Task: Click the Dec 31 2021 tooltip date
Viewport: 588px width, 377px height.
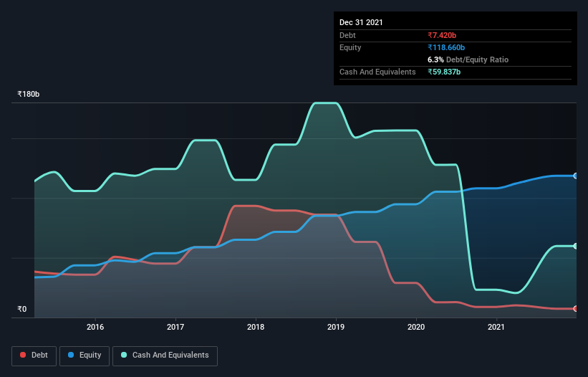Action: (361, 22)
